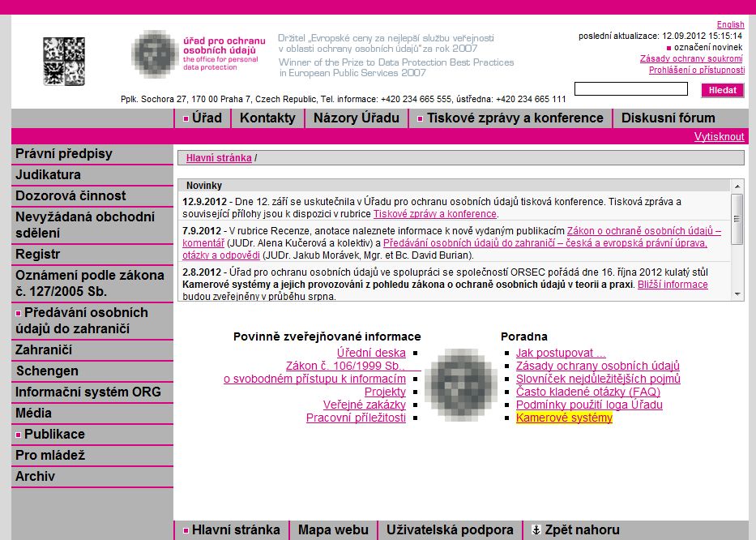The image size is (756, 540).
Task: Click the search input field
Action: [631, 89]
